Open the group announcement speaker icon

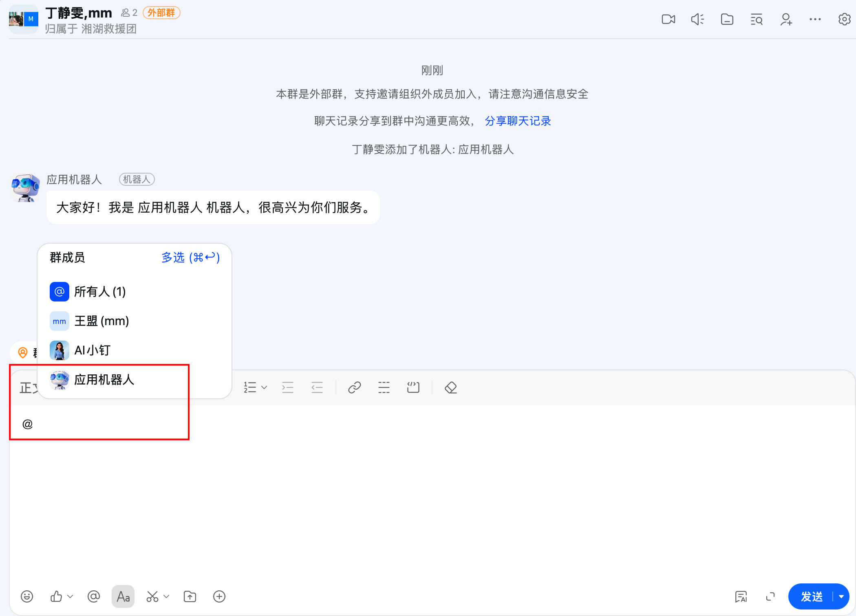(697, 19)
